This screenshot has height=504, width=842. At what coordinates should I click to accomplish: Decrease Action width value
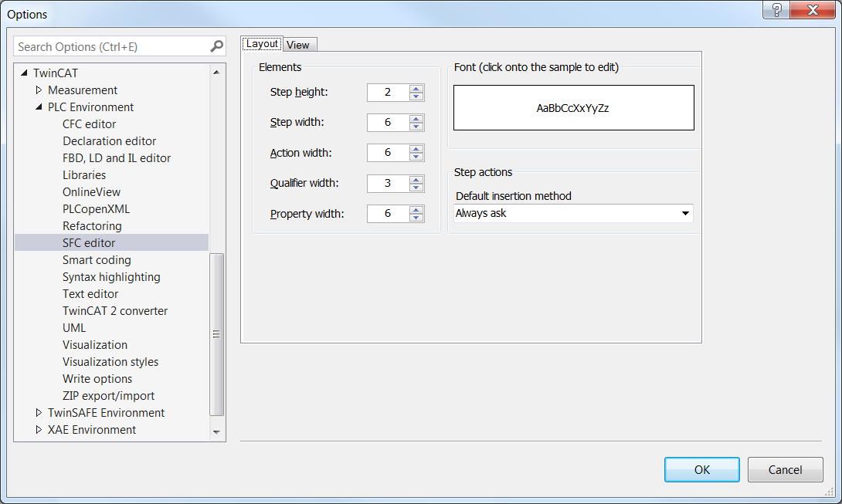click(x=416, y=157)
